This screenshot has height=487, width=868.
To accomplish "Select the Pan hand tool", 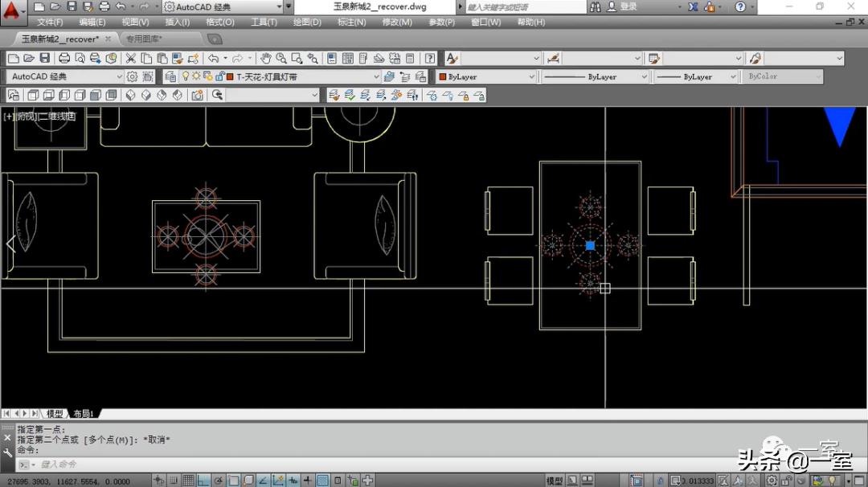I will click(266, 59).
